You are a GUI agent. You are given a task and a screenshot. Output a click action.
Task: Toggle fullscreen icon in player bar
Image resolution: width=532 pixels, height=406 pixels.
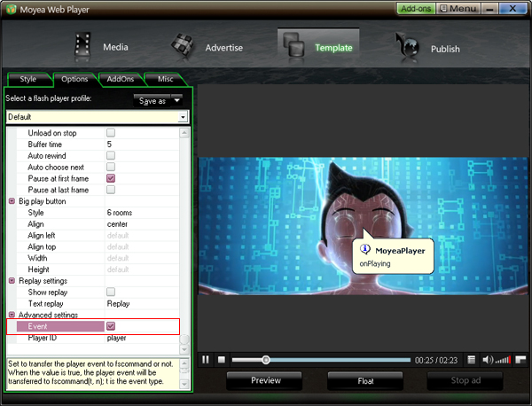tap(520, 360)
